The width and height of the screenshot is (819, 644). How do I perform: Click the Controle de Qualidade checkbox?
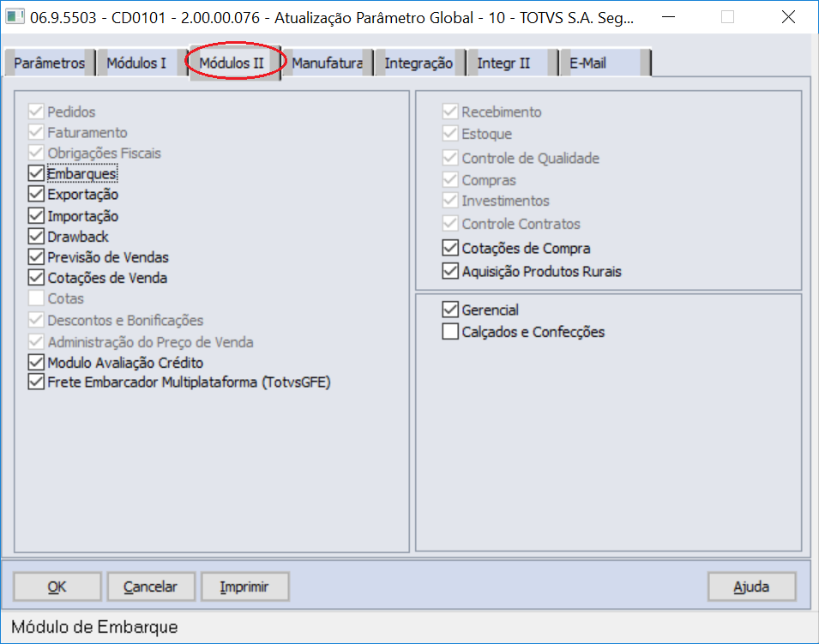click(x=450, y=158)
